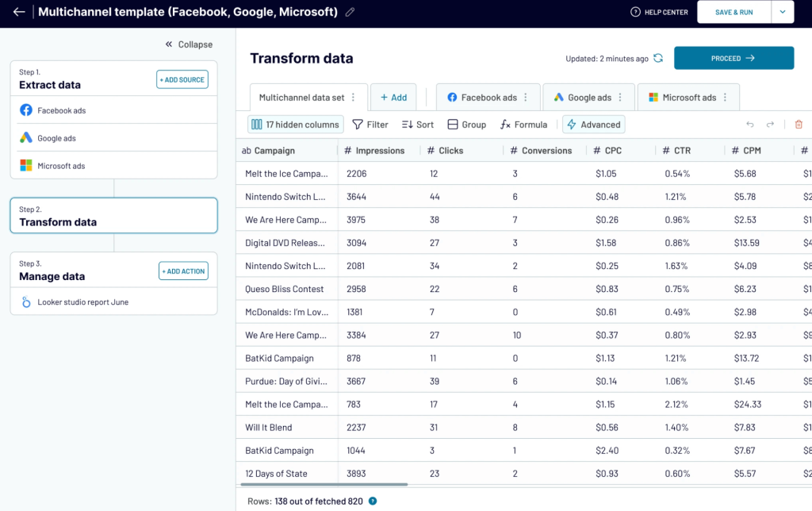The width and height of the screenshot is (812, 511).
Task: Select the Will It Blend cell
Action: coord(287,427)
